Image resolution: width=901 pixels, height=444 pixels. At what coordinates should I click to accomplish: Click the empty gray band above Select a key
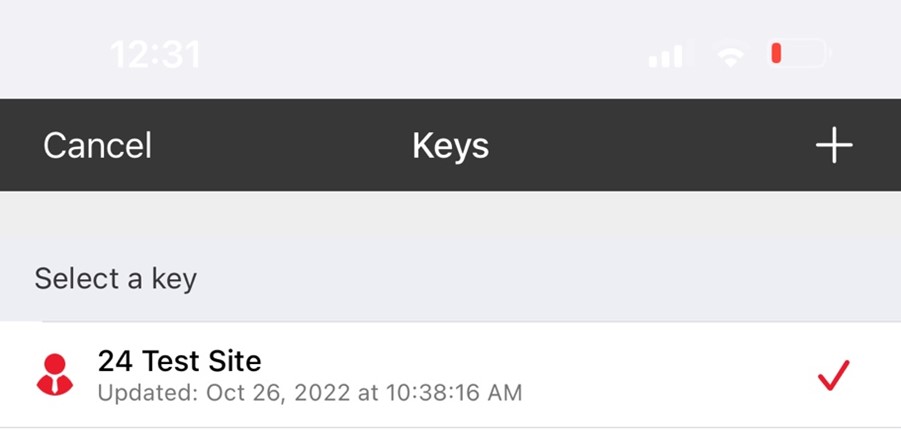(x=450, y=220)
